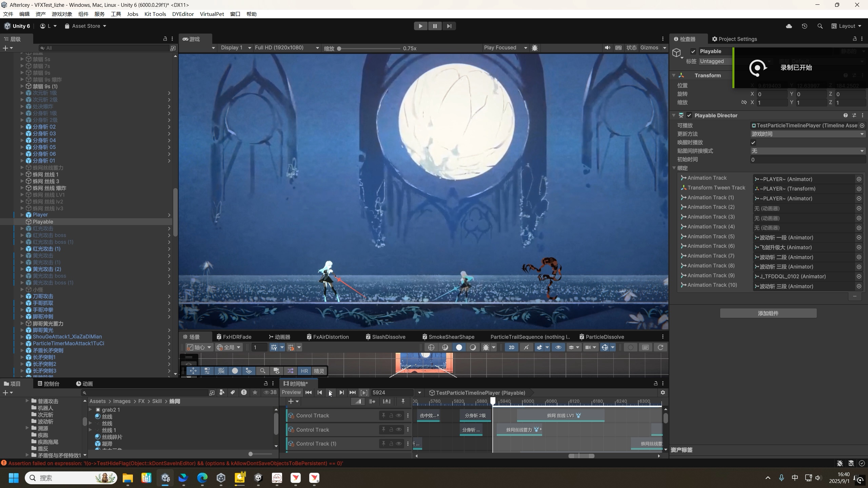Screen dimensions: 868x488
Task: Click the 蛛网 breadcrumb in Project path
Action: [174, 401]
